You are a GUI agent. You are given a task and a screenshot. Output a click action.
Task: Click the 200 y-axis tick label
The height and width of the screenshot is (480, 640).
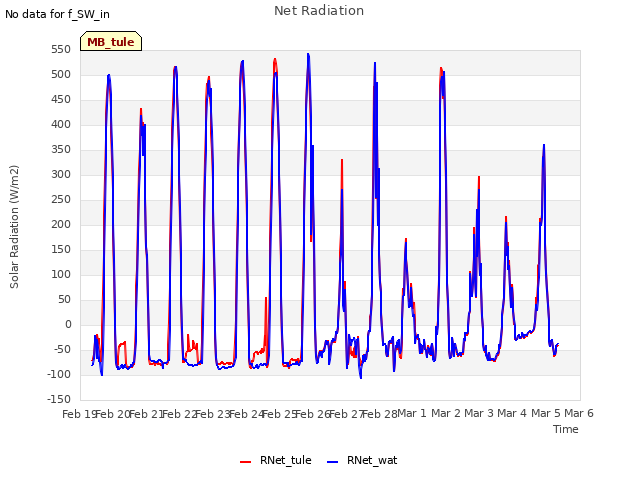click(x=61, y=224)
